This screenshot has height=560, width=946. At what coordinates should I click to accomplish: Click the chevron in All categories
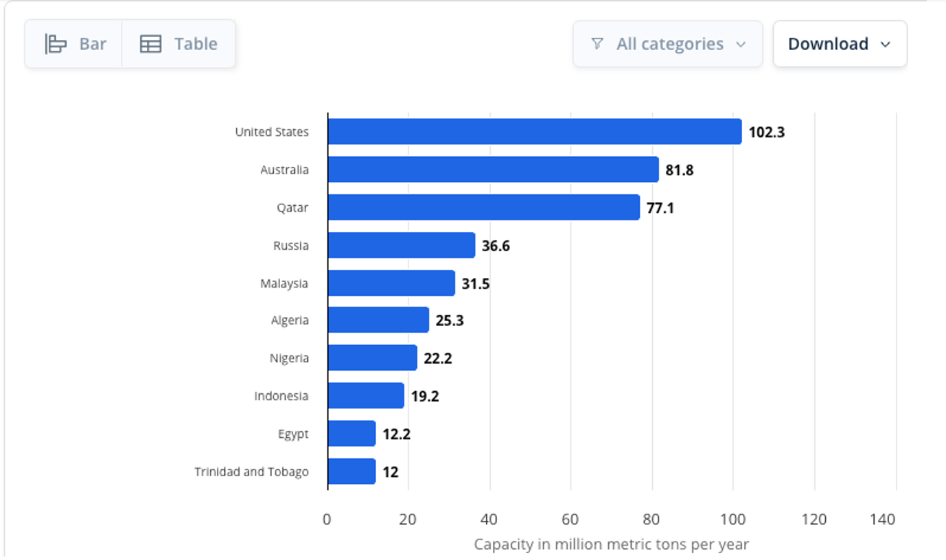[x=741, y=45]
